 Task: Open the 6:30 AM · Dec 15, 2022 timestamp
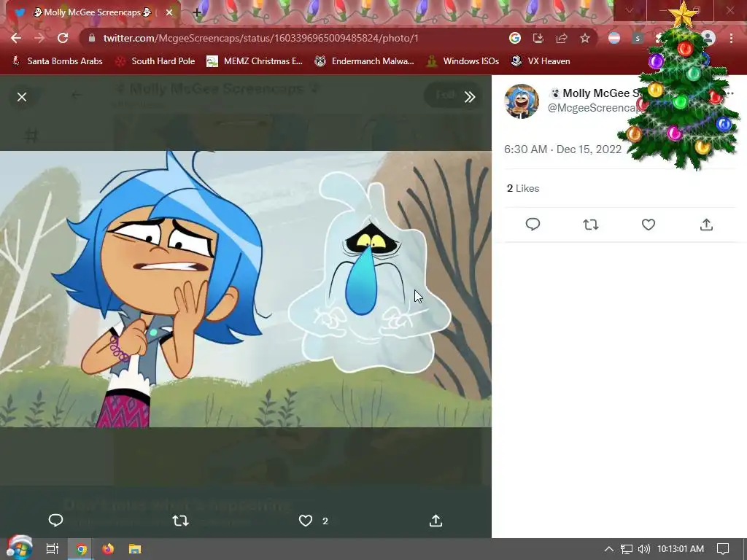pyautogui.click(x=562, y=149)
